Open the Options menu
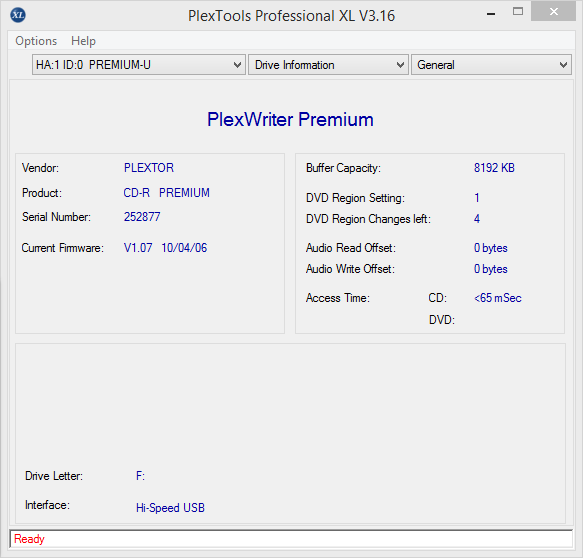 pos(36,41)
